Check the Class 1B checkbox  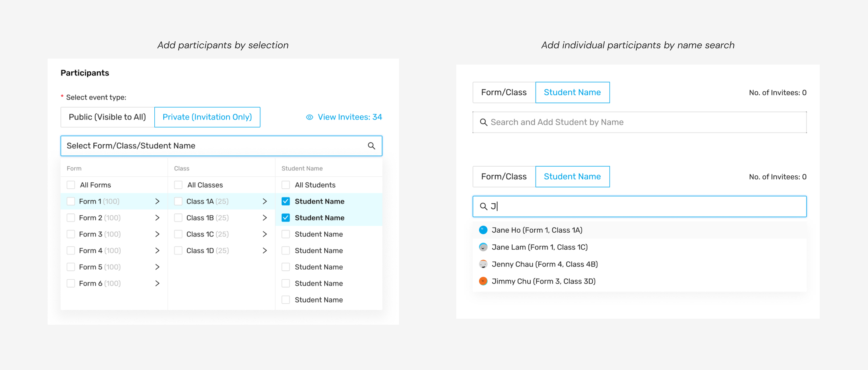pos(178,217)
